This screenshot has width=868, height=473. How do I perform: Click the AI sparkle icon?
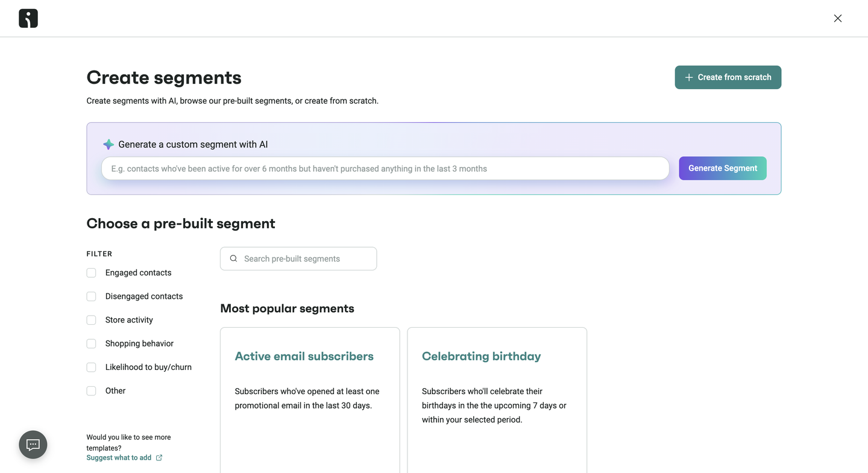coord(108,145)
